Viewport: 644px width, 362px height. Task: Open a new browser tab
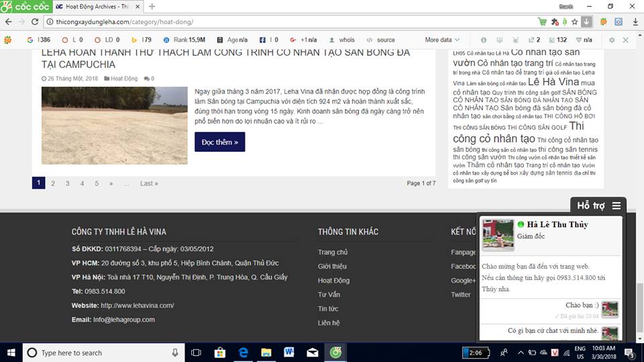(x=152, y=7)
